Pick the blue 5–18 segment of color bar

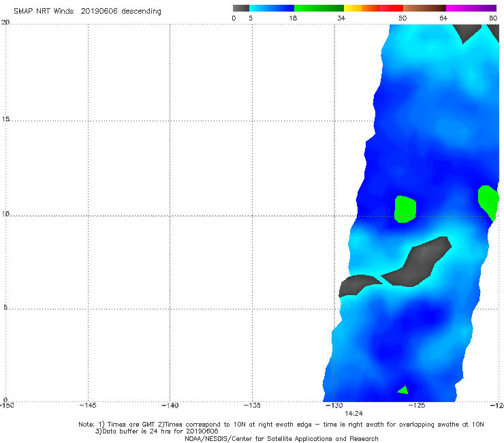pyautogui.click(x=272, y=8)
